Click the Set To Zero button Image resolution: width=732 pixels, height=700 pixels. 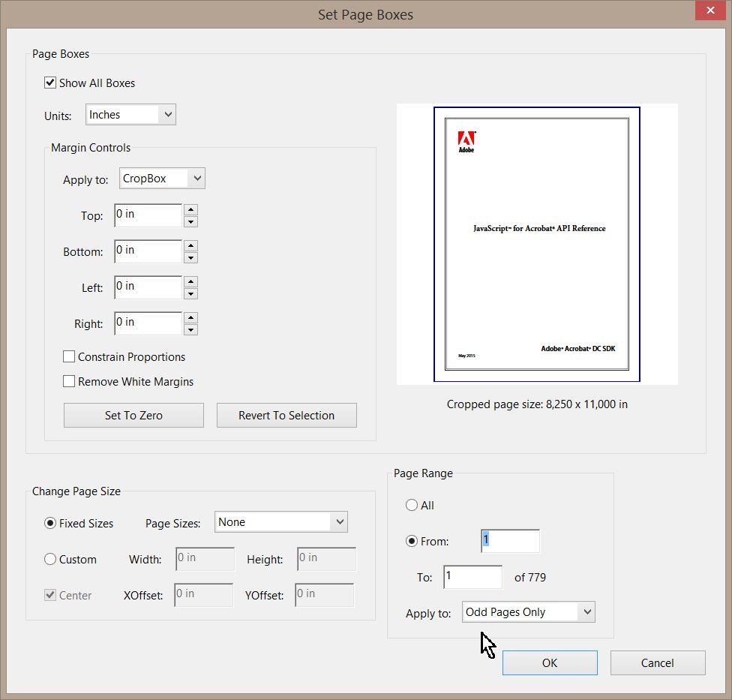pos(133,416)
